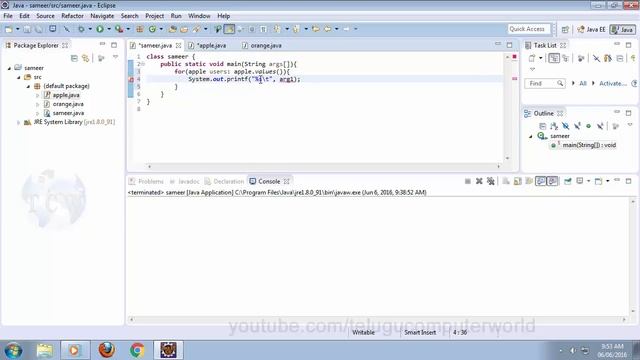The height and width of the screenshot is (360, 640).
Task: Toggle Show Console on Standard Error
Action: pyautogui.click(x=553, y=181)
